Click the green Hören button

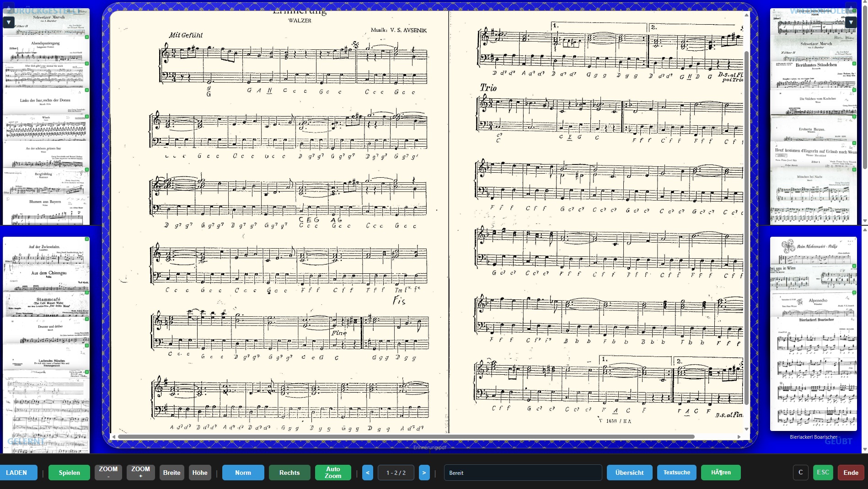pos(721,473)
